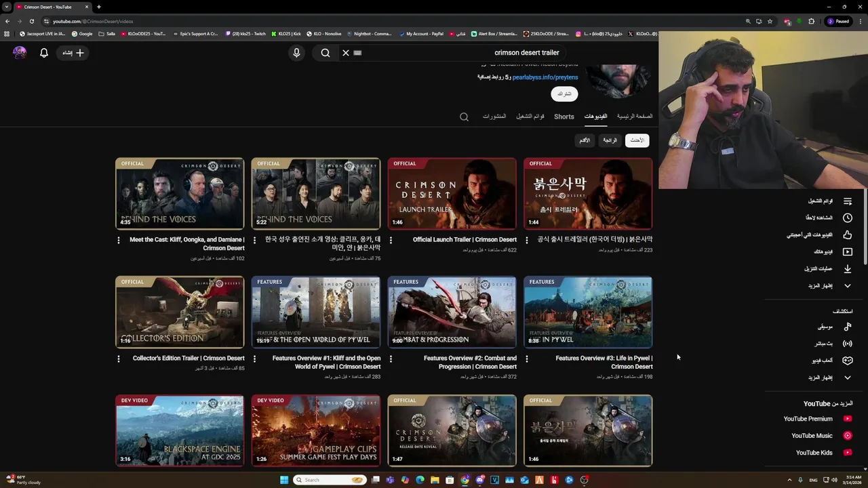Open the Official Launch Trailer thumbnail
Screen dimensions: 868x488
[x=452, y=194]
